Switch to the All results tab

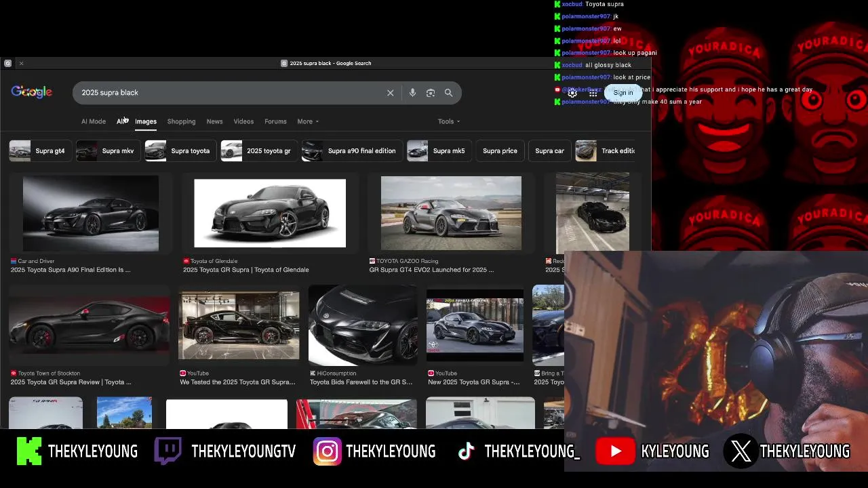[121, 121]
